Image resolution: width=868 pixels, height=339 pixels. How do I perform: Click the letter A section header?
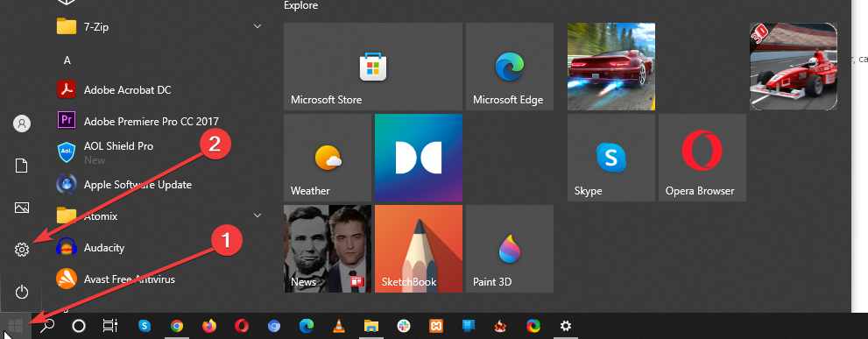[x=67, y=60]
